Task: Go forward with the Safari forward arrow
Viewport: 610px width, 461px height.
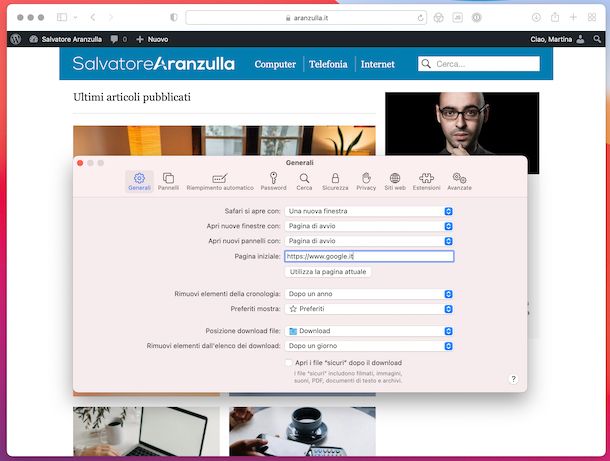Action: [111, 17]
